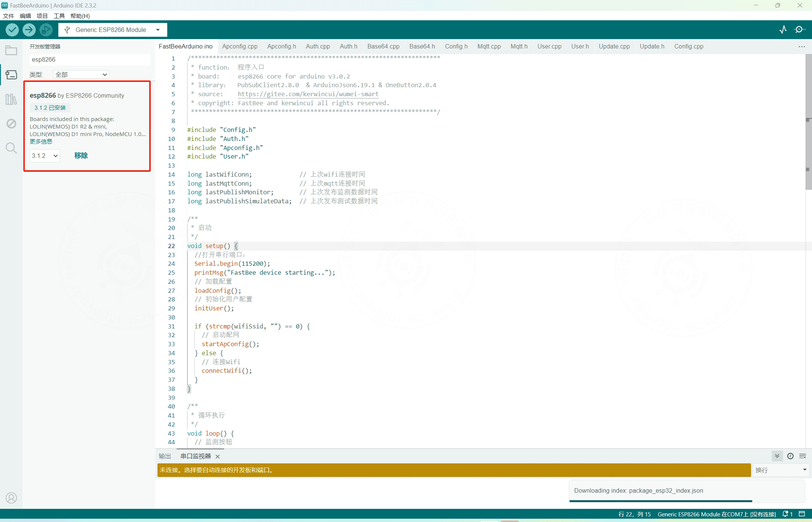
Task: Click the editor vertical scrollbar thumb
Action: click(x=809, y=122)
